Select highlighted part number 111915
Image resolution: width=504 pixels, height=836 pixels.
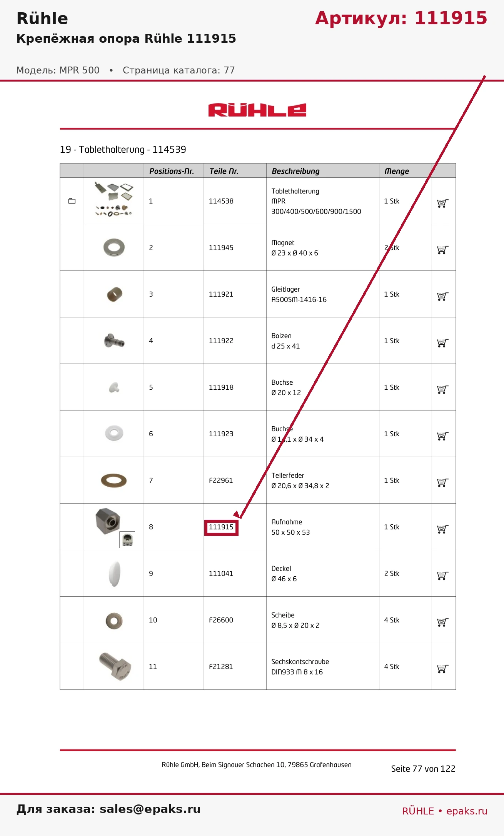[x=221, y=527]
